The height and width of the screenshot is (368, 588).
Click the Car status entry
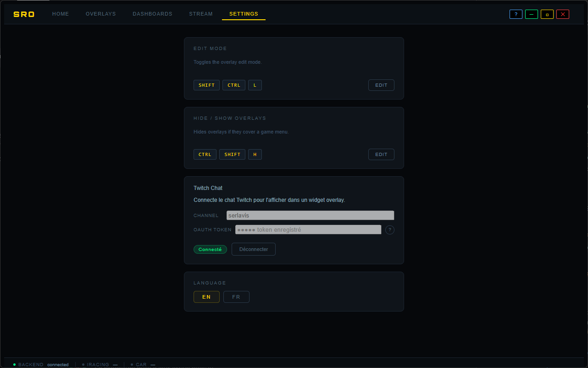click(x=143, y=365)
